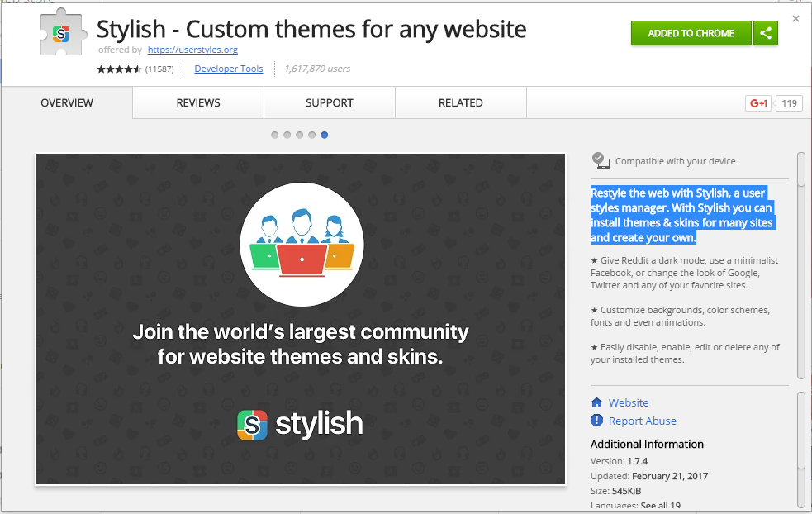812x514 pixels.
Task: Click the description panel scrollbar
Action: pos(801,266)
